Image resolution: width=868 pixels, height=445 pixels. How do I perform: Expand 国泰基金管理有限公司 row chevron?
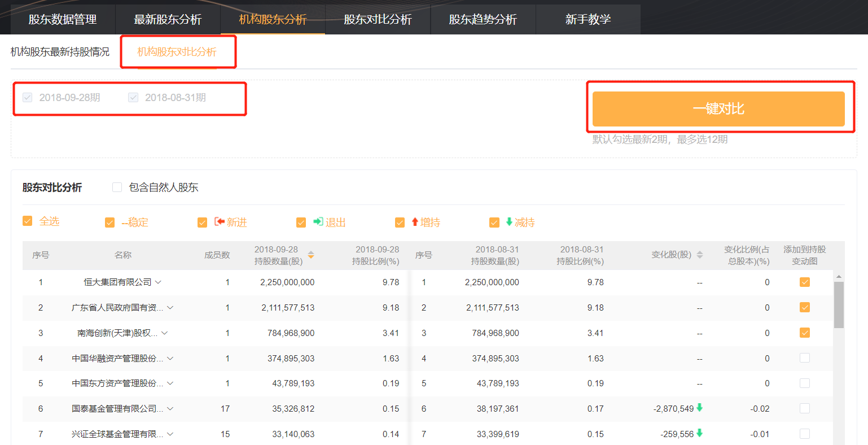170,409
